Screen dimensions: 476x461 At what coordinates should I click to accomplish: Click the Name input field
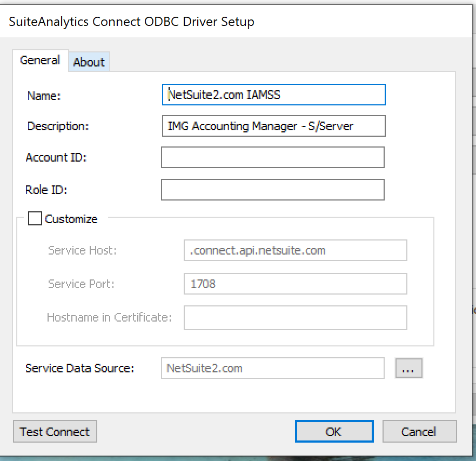click(274, 95)
